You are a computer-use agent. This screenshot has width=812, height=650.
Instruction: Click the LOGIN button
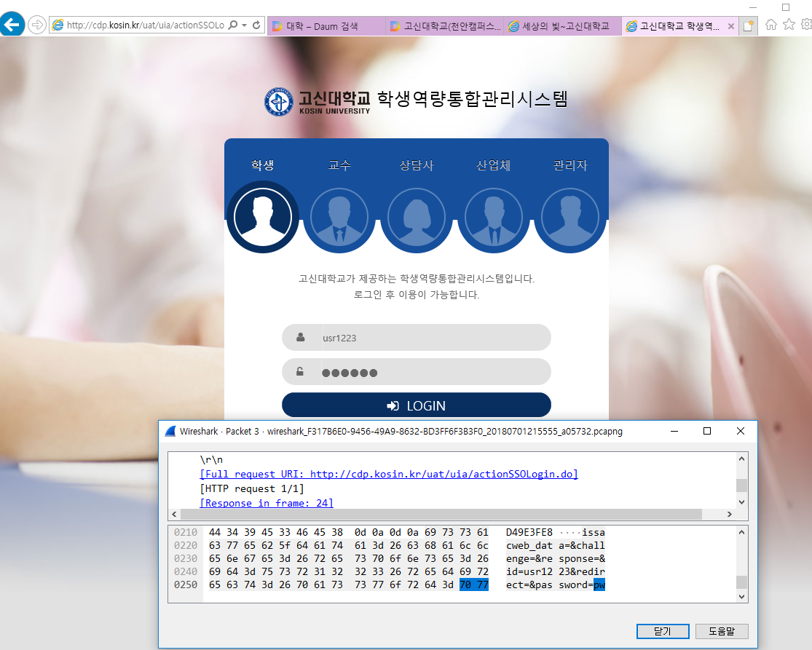click(x=417, y=405)
